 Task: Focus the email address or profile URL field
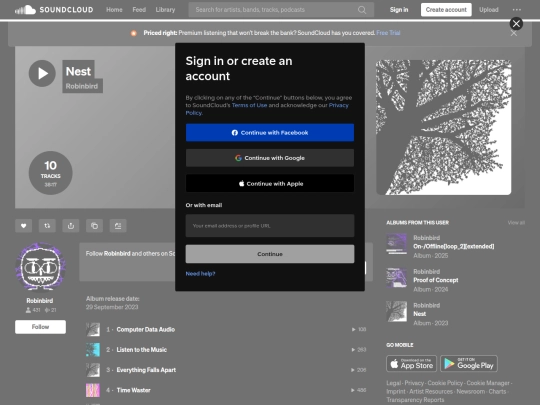[270, 226]
